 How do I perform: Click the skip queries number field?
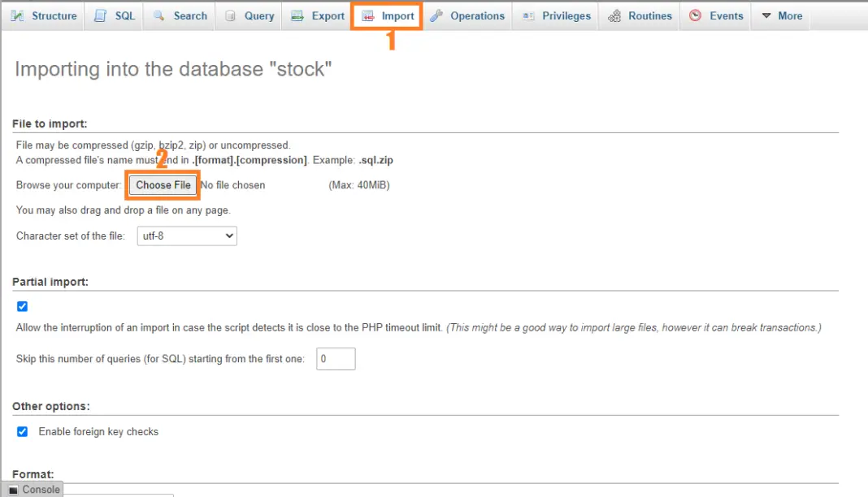pyautogui.click(x=335, y=358)
